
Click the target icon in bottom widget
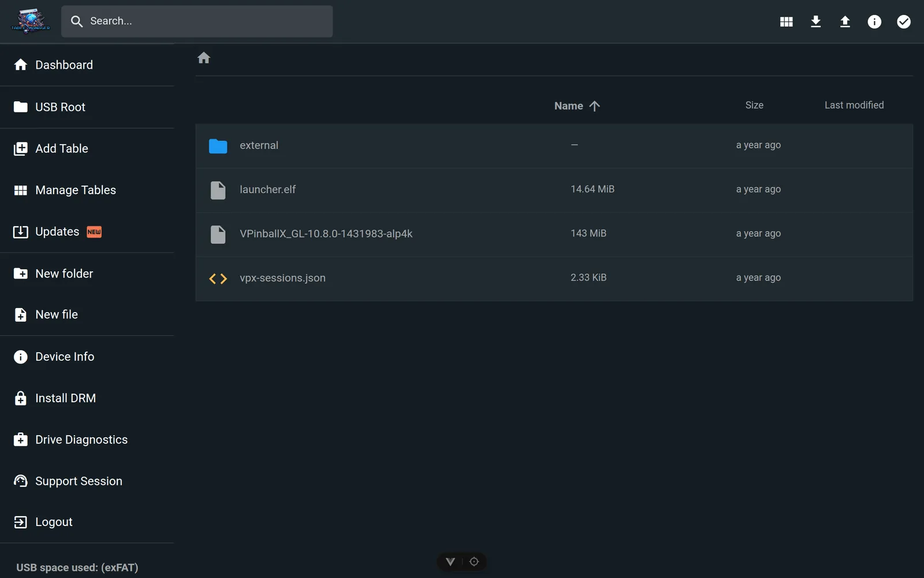[x=474, y=562]
